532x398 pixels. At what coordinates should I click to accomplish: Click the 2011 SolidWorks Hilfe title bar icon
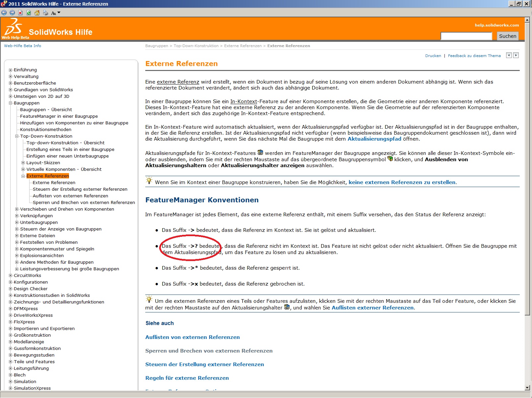click(4, 4)
